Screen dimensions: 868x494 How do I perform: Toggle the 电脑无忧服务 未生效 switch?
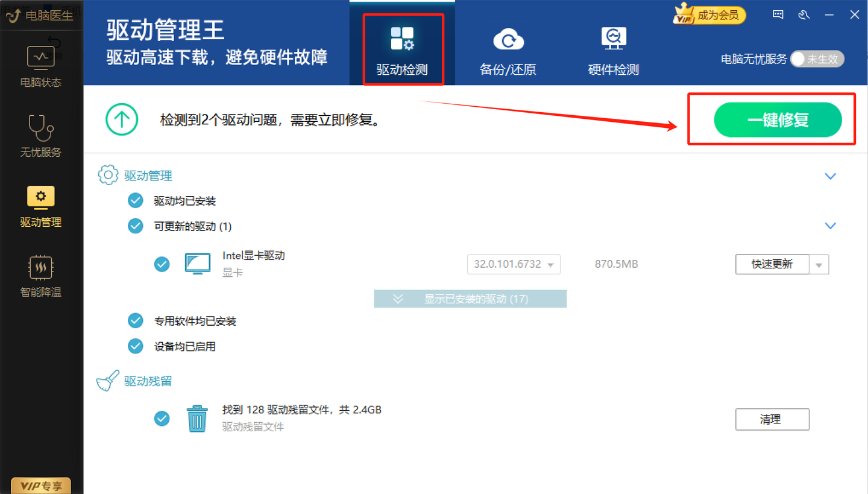pyautogui.click(x=817, y=59)
